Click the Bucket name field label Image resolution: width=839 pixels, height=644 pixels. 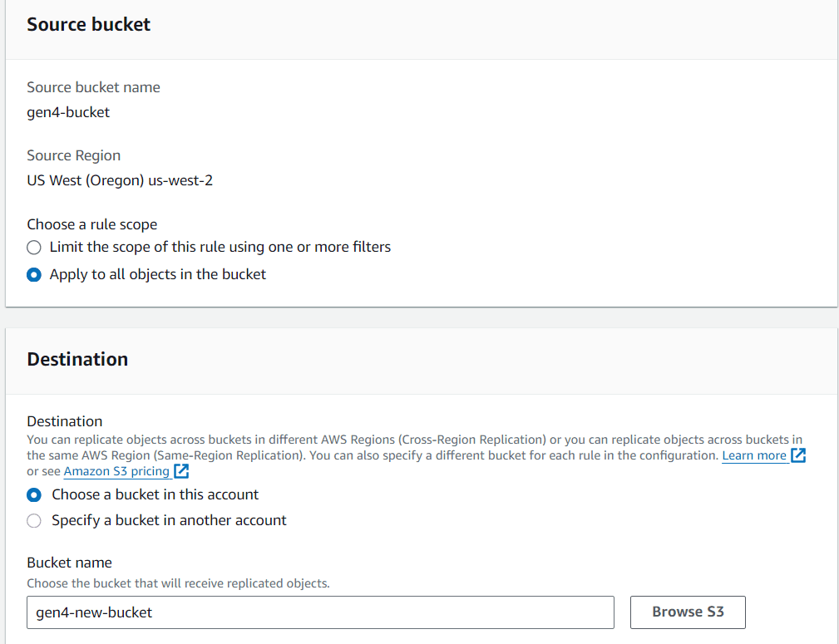coord(70,563)
